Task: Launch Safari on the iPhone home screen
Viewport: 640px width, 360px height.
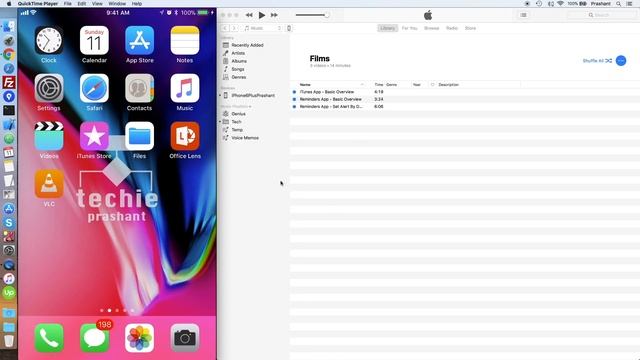Action: click(x=94, y=89)
